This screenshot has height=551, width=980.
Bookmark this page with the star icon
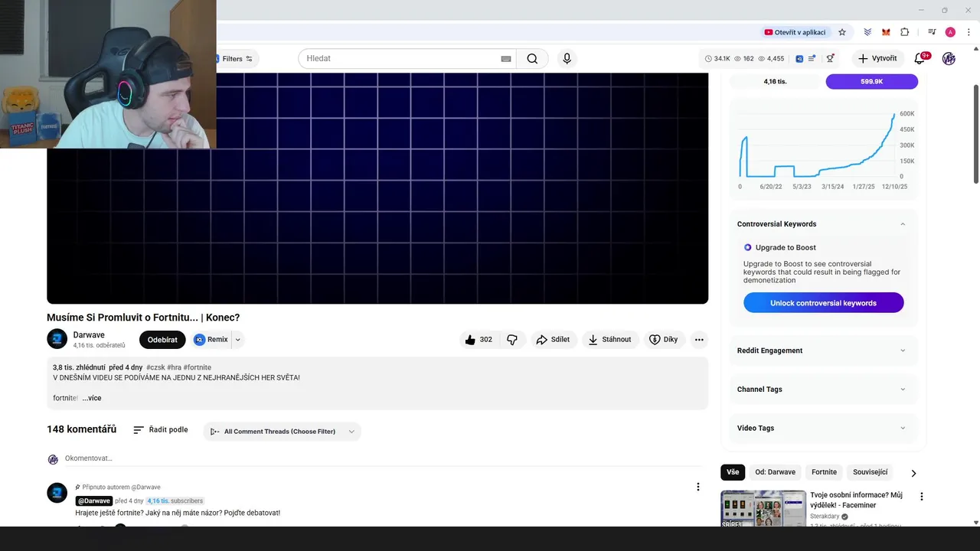pos(842,32)
